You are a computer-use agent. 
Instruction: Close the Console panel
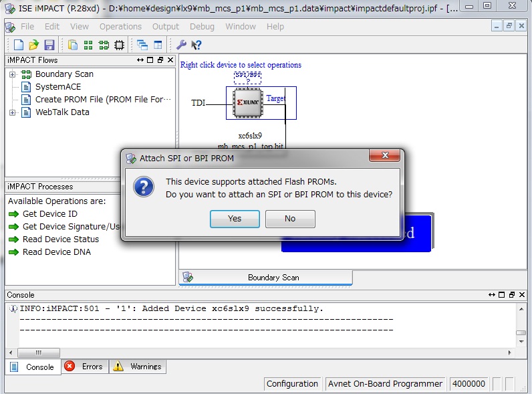tap(522, 295)
